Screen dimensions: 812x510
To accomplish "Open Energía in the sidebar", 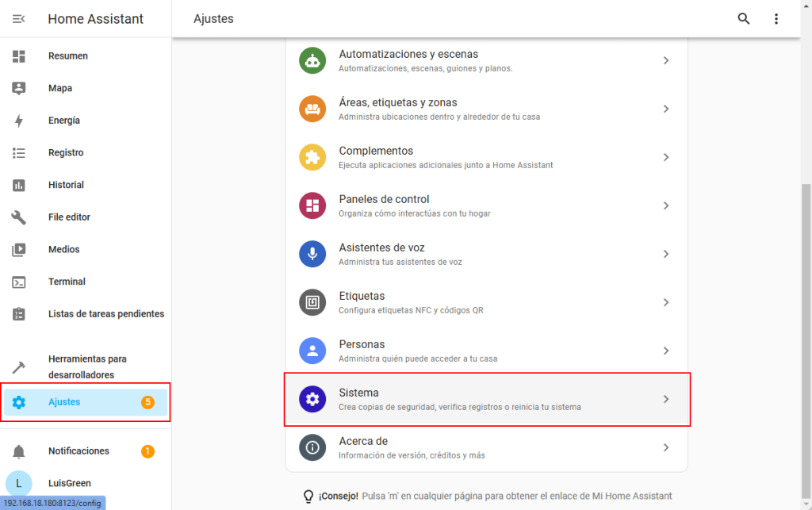I will [x=64, y=121].
